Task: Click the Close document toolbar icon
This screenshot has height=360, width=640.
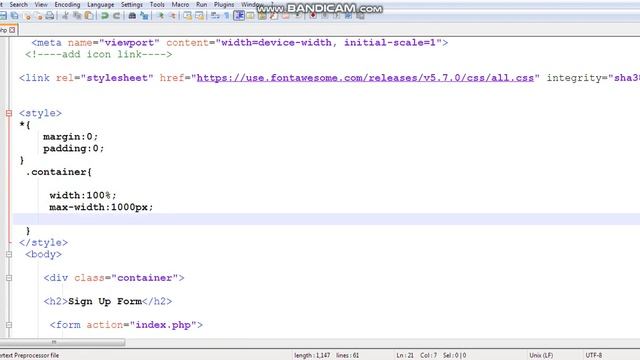Action: coord(27,16)
